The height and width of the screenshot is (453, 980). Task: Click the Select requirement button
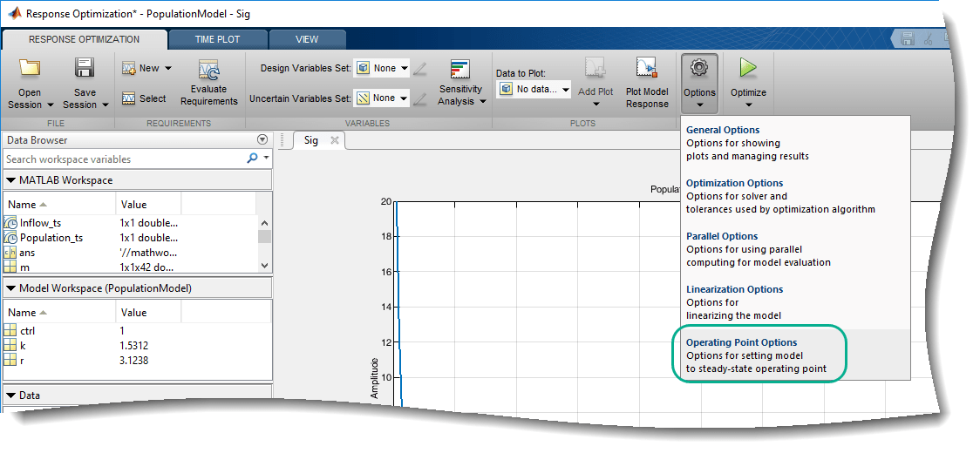click(145, 98)
